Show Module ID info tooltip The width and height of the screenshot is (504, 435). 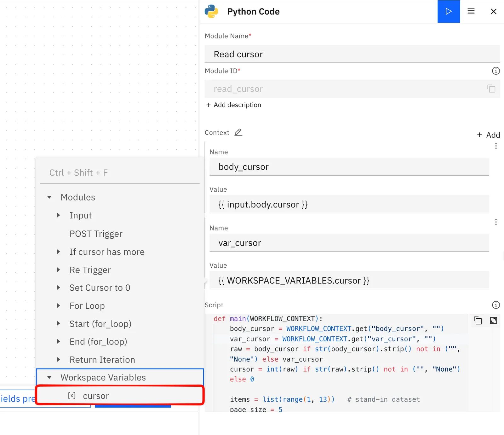[x=496, y=71]
